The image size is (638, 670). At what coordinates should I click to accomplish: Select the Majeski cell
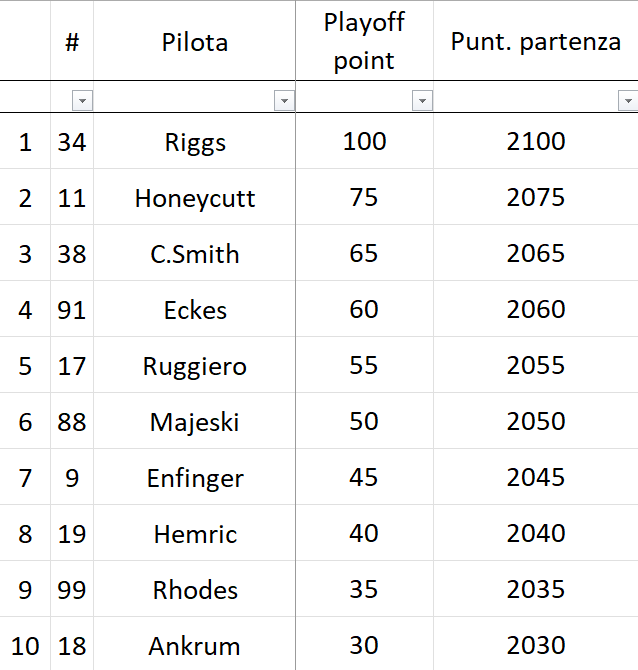194,421
